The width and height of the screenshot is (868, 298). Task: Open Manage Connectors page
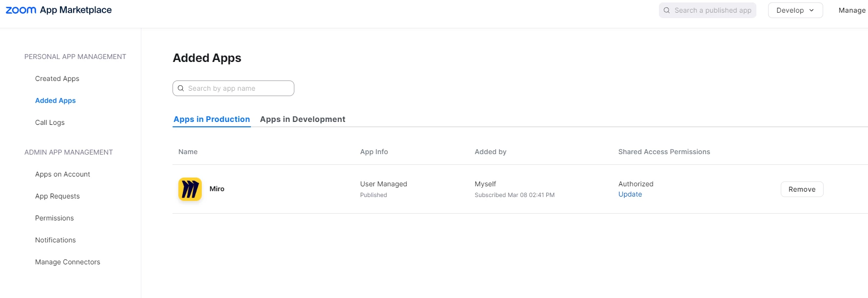click(68, 262)
